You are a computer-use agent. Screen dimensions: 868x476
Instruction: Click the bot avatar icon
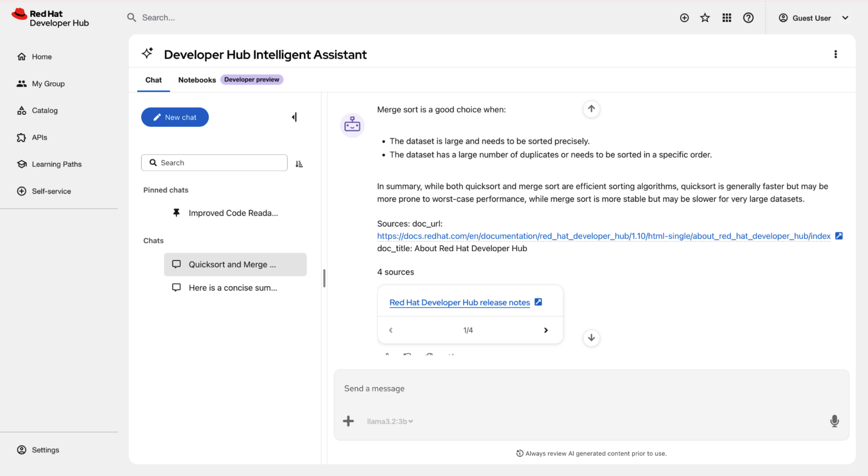[352, 125]
